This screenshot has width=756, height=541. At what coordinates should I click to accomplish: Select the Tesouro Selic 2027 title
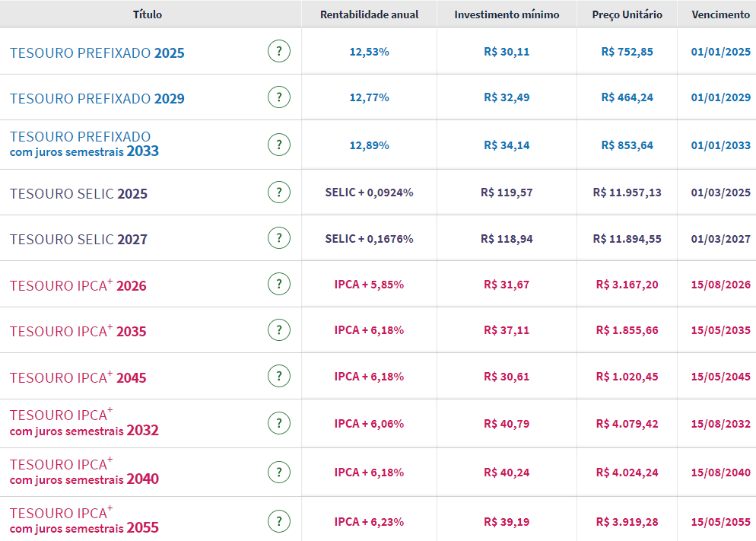[78, 240]
